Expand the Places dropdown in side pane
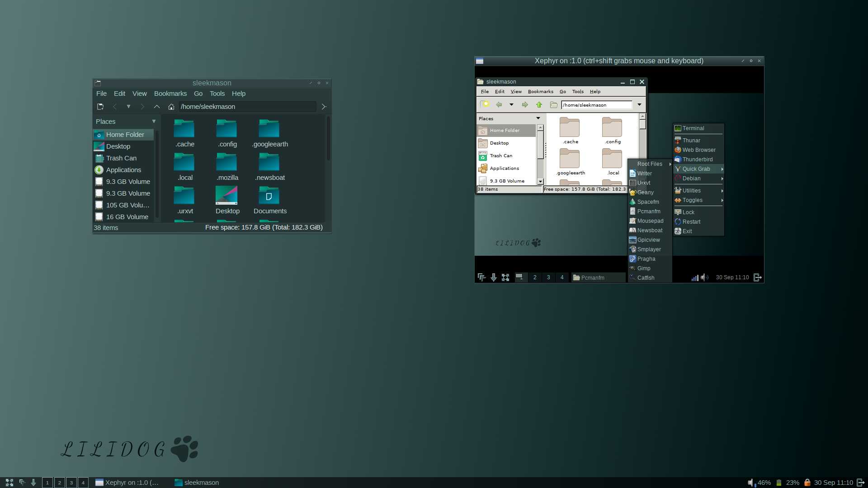Screen dimensions: 868x488 [154, 122]
